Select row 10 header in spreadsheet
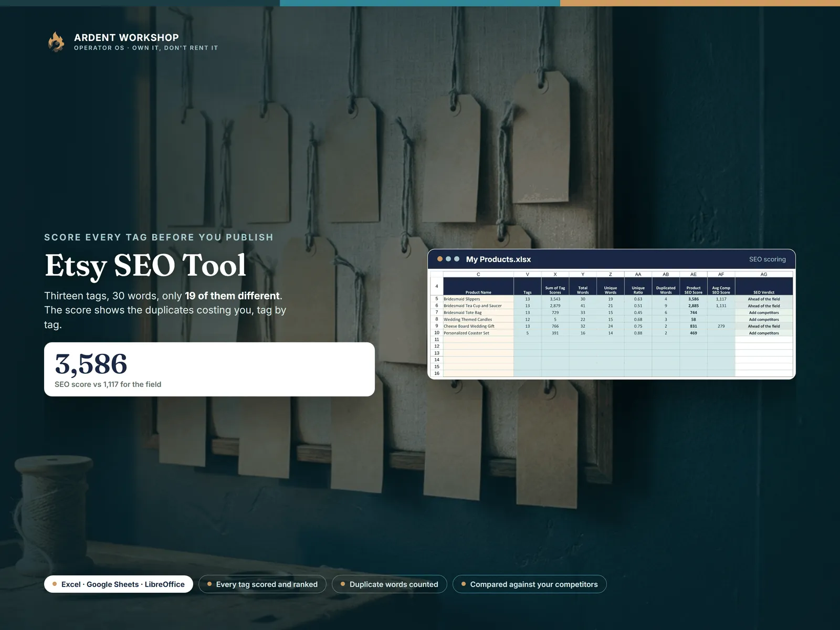 pyautogui.click(x=436, y=333)
